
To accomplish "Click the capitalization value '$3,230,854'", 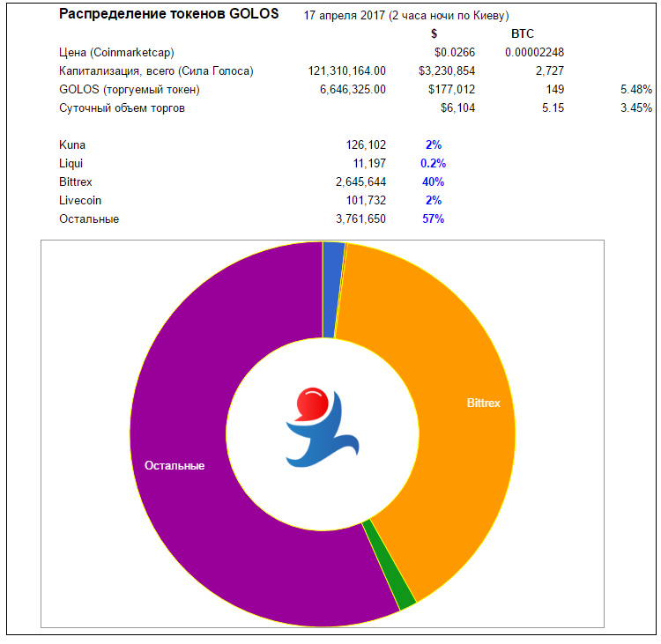I will (x=447, y=70).
